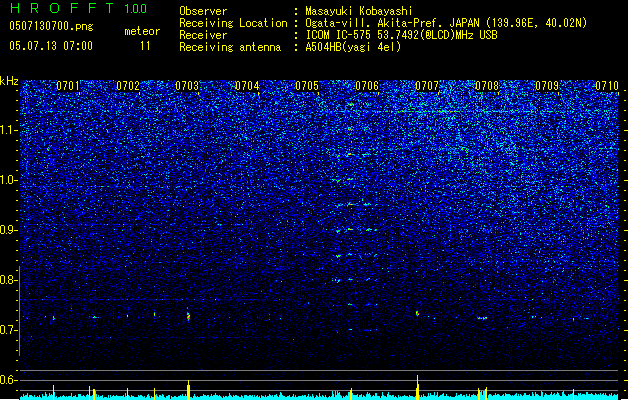Click the Receiving Location label
The width and height of the screenshot is (629, 400).
pos(233,23)
